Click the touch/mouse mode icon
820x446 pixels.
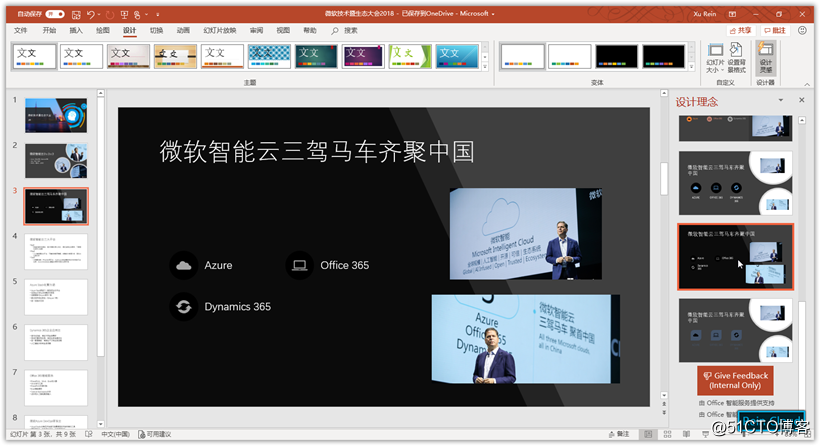[137, 15]
